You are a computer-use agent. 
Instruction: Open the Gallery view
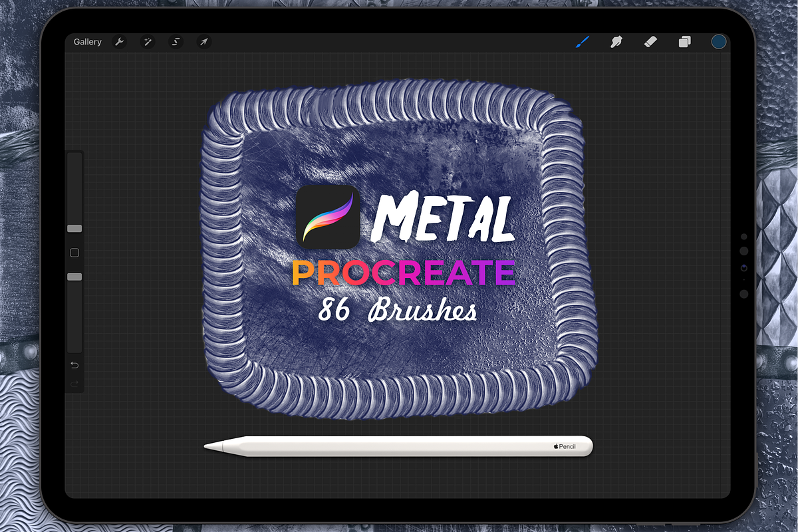pos(88,42)
